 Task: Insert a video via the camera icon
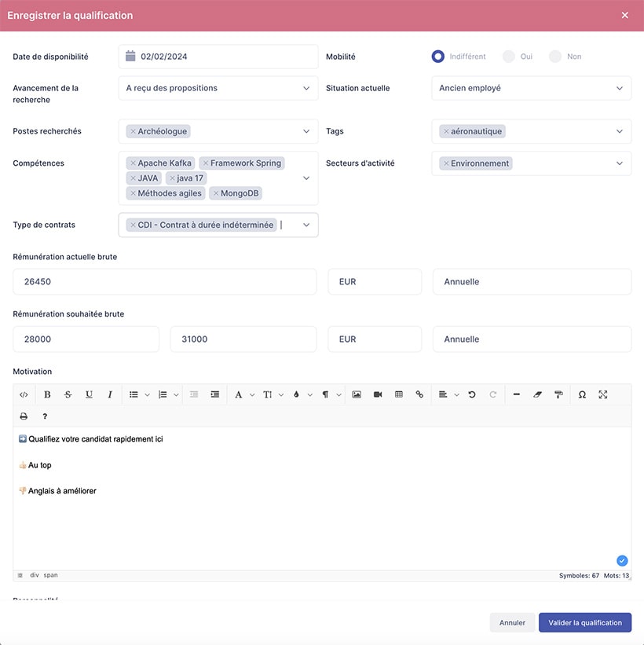pyautogui.click(x=378, y=394)
